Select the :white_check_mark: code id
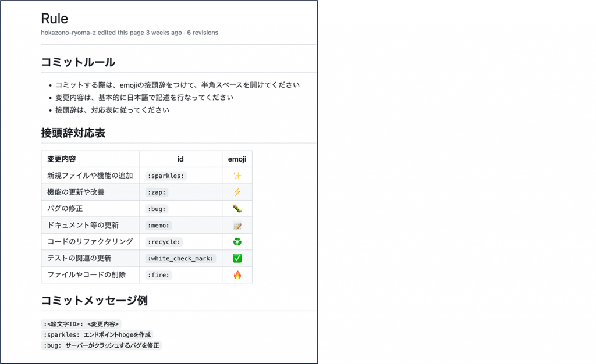Screen dimensions: 596x364 tap(180, 258)
